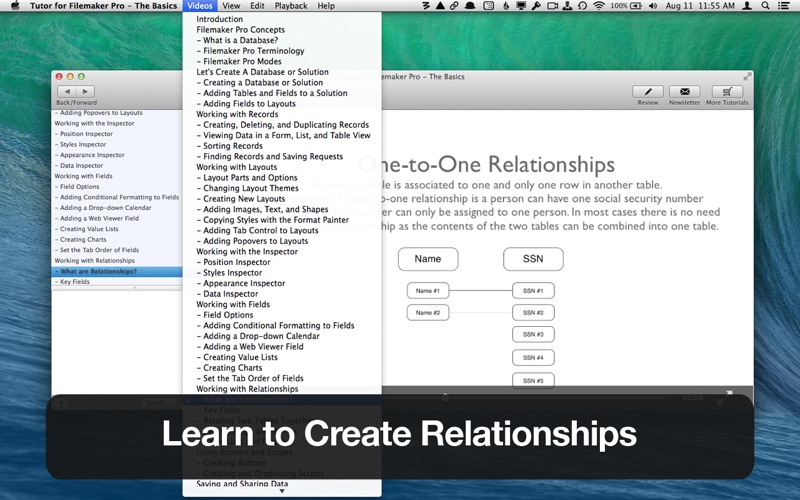Choose Creating, Deleting, and Duplicating Records
This screenshot has width=800, height=500.
(x=282, y=124)
